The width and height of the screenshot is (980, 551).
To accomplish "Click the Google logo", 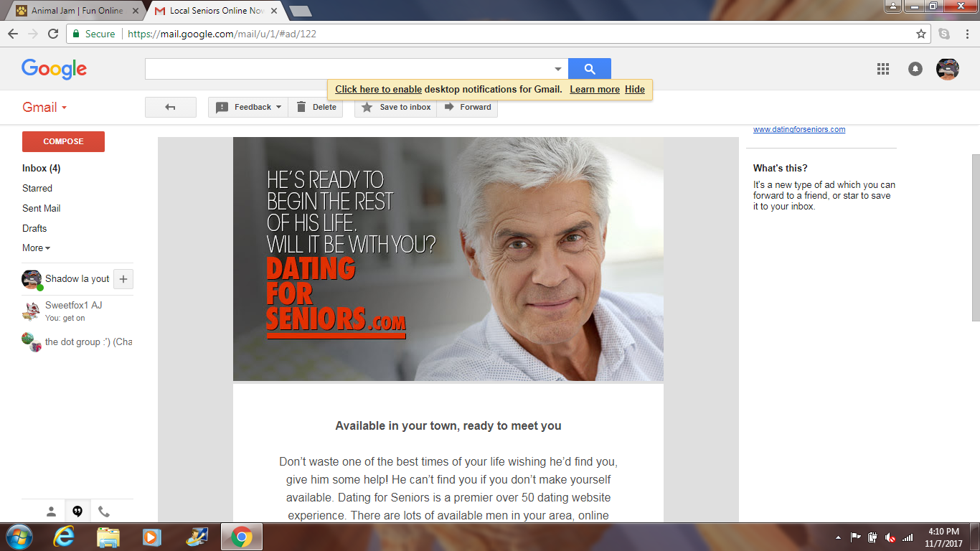I will (x=54, y=69).
